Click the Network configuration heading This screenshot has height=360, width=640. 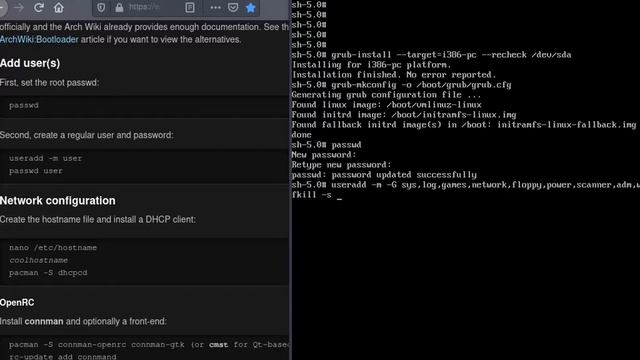click(58, 200)
